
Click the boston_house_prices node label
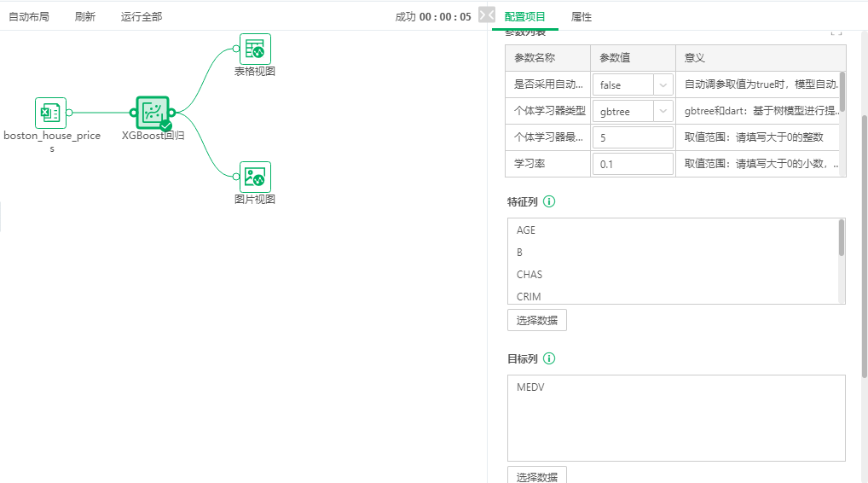pos(52,142)
